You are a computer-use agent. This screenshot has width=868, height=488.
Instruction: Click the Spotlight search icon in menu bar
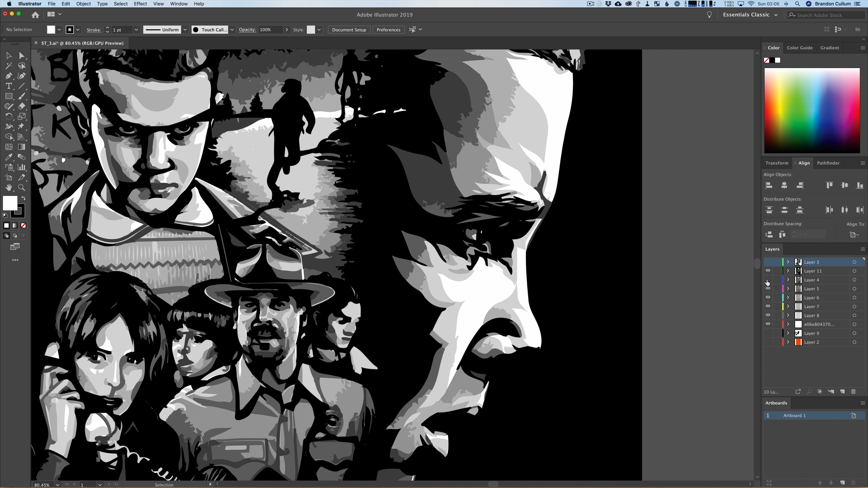point(797,4)
